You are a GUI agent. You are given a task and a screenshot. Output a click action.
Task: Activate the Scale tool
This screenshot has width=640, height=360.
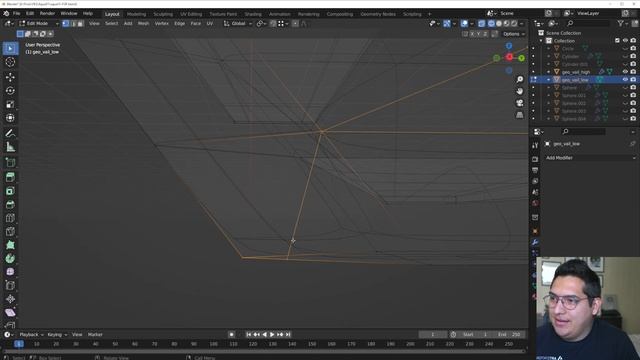[x=10, y=104]
